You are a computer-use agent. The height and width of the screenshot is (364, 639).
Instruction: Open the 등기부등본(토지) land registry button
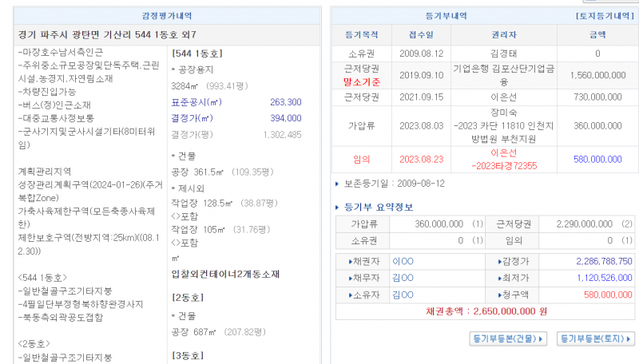click(594, 338)
